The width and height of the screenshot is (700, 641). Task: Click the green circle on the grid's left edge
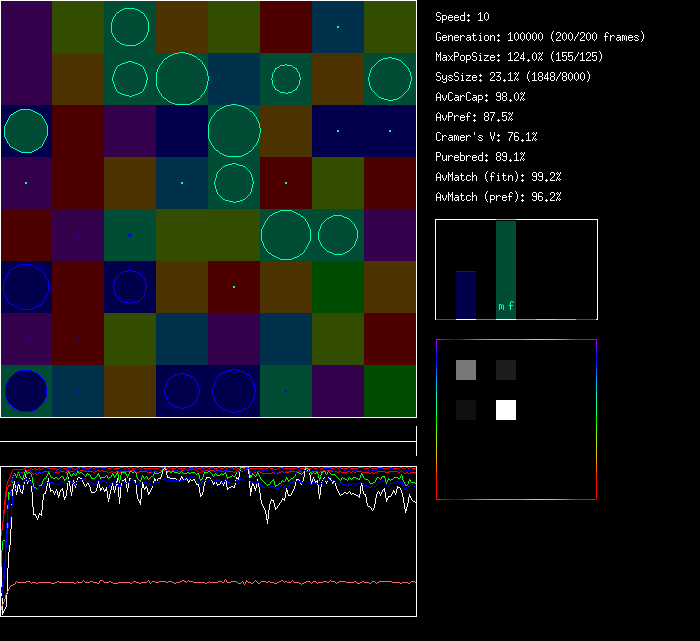pos(26,131)
